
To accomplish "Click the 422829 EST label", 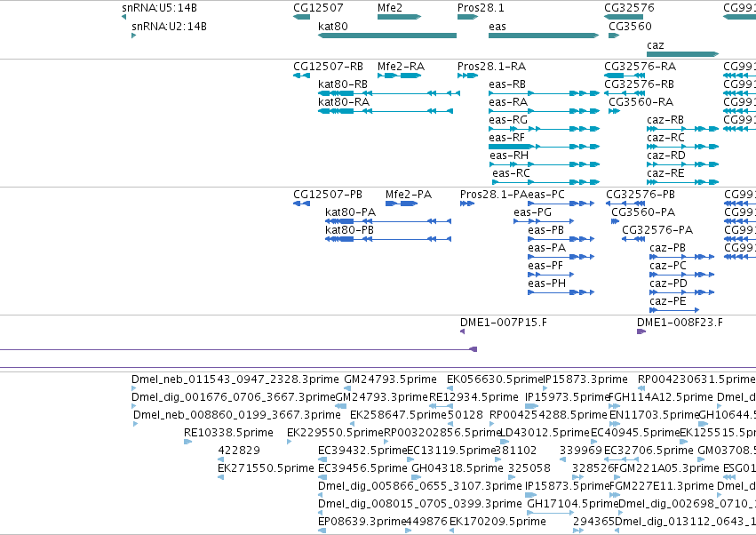I will (239, 451).
